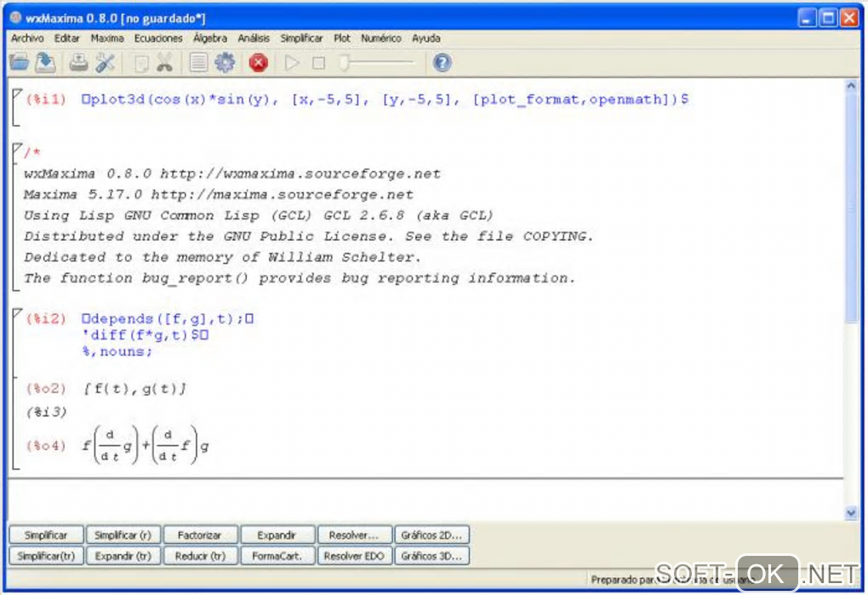Click the %,nouns; input line
The height and width of the screenshot is (595, 868).
point(117,352)
